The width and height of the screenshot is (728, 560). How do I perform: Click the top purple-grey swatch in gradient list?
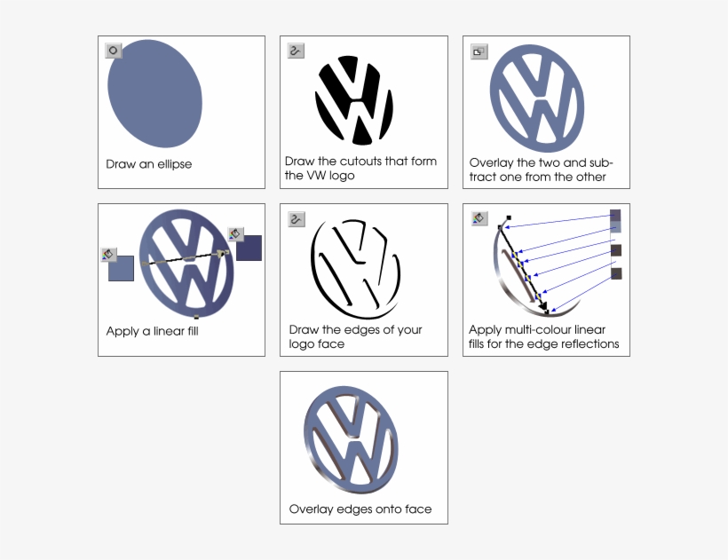coord(615,216)
